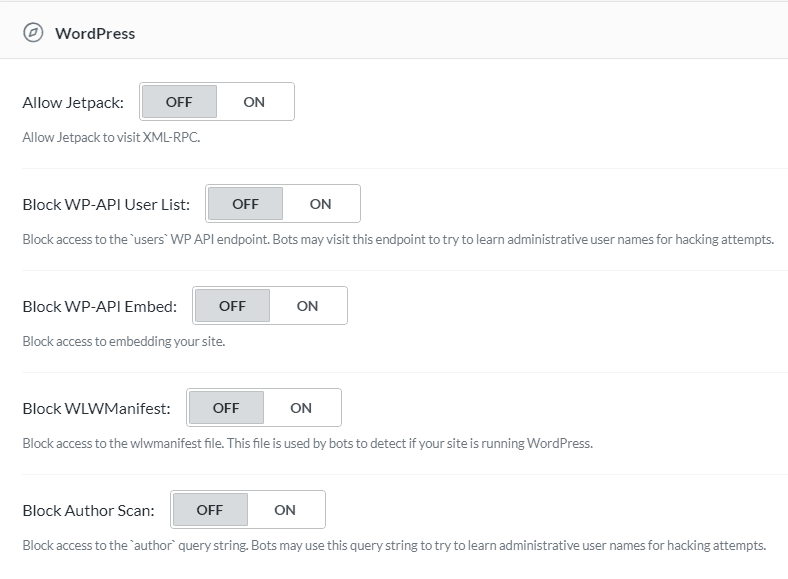
Task: Click the 'Block WP-API User List:' label
Action: [106, 205]
